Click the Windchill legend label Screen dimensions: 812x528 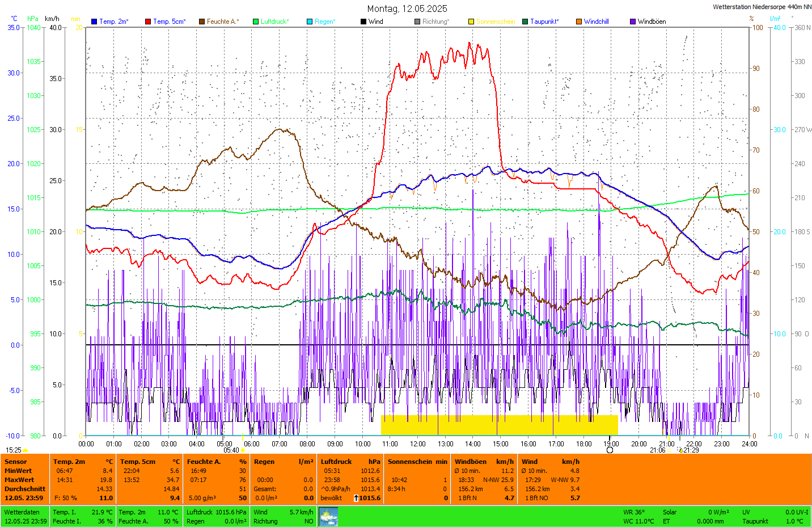pyautogui.click(x=596, y=22)
